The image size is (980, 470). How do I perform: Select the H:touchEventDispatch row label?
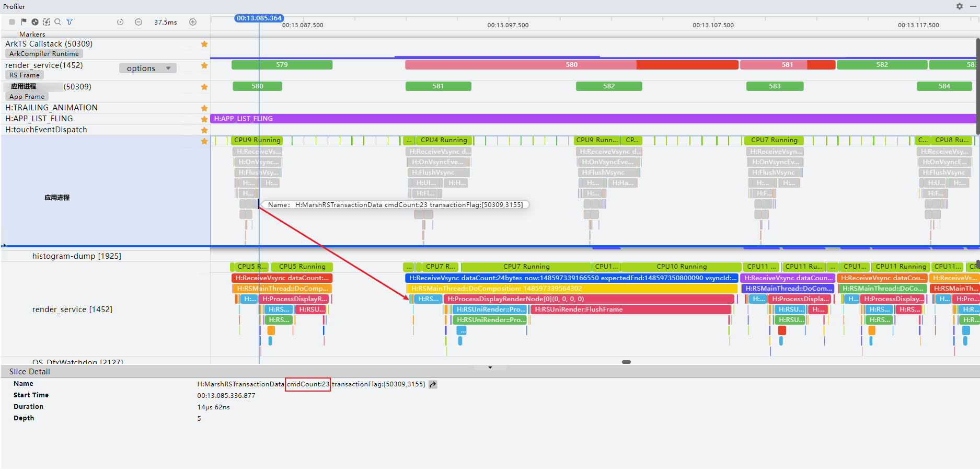[46, 130]
